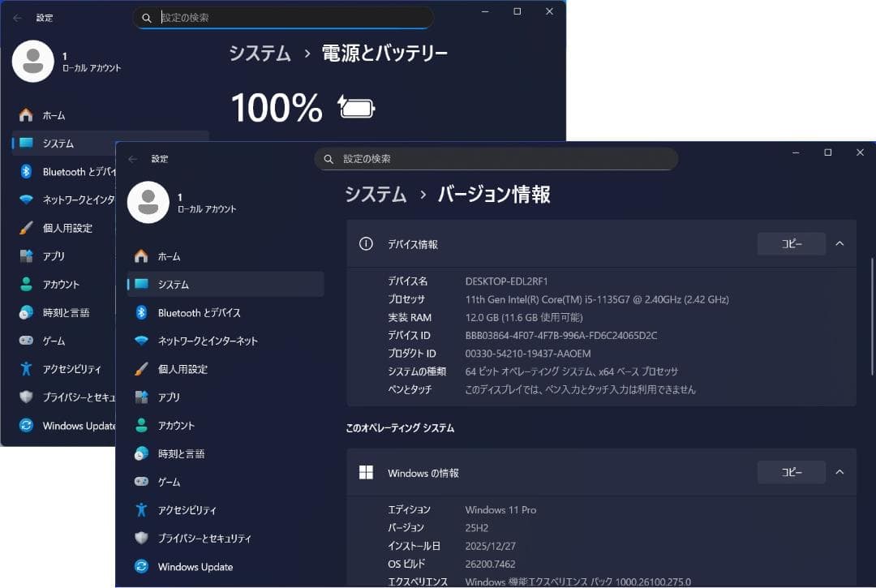Click the システム breadcrumb above バージョン情報

[x=376, y=195]
